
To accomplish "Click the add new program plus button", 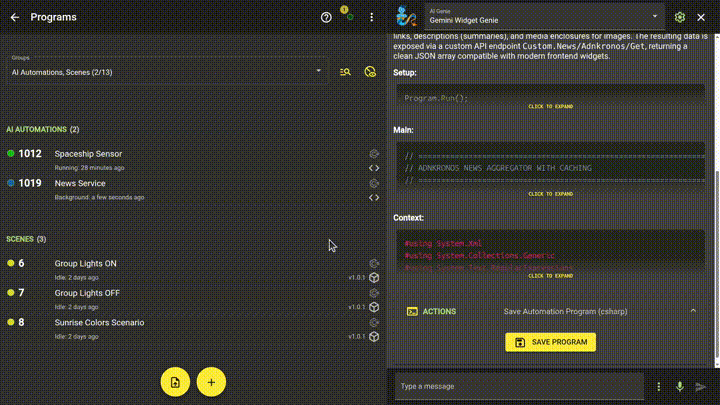I will pos(211,382).
